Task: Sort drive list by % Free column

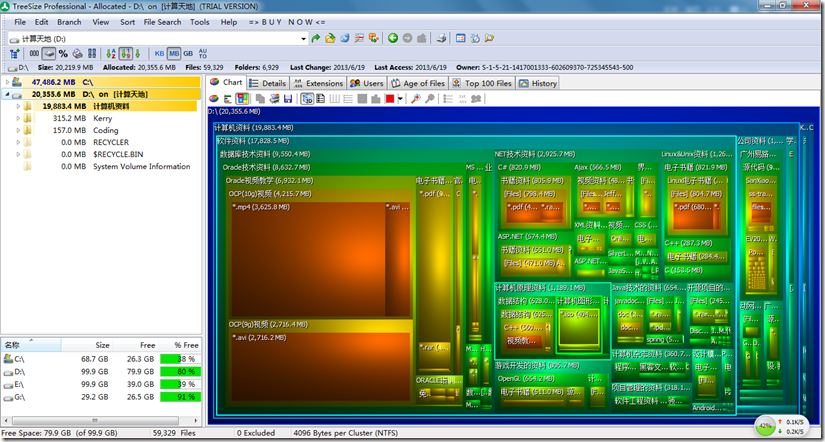Action: (x=180, y=345)
